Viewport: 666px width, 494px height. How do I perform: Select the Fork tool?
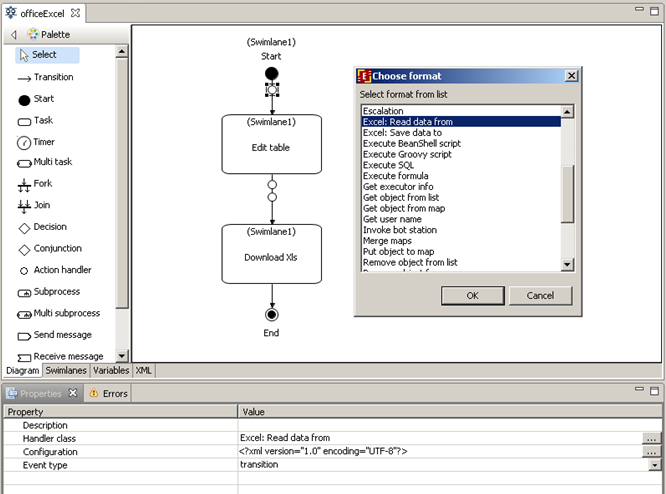pos(42,184)
